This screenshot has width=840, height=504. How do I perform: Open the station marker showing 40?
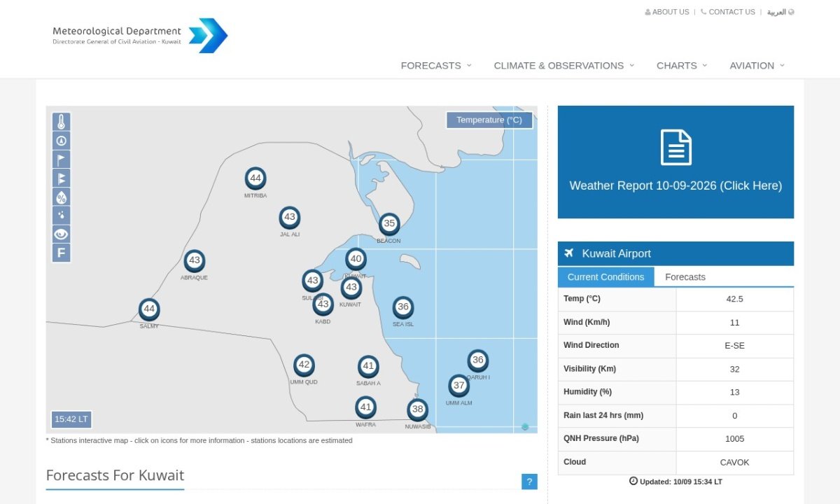click(x=356, y=259)
